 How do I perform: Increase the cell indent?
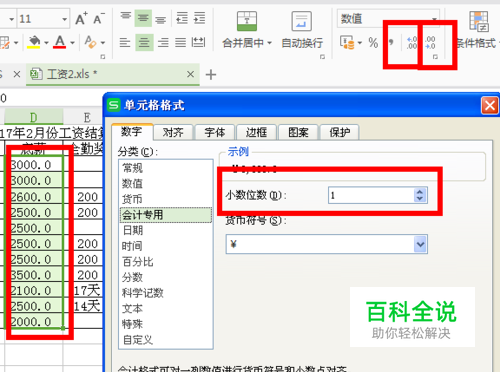(x=200, y=18)
